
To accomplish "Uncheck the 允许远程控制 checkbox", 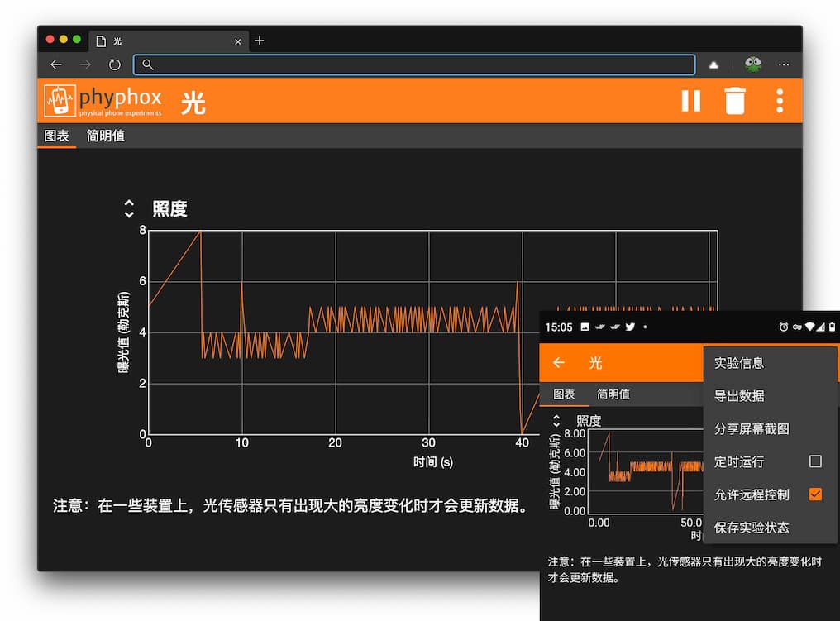I will pyautogui.click(x=814, y=494).
